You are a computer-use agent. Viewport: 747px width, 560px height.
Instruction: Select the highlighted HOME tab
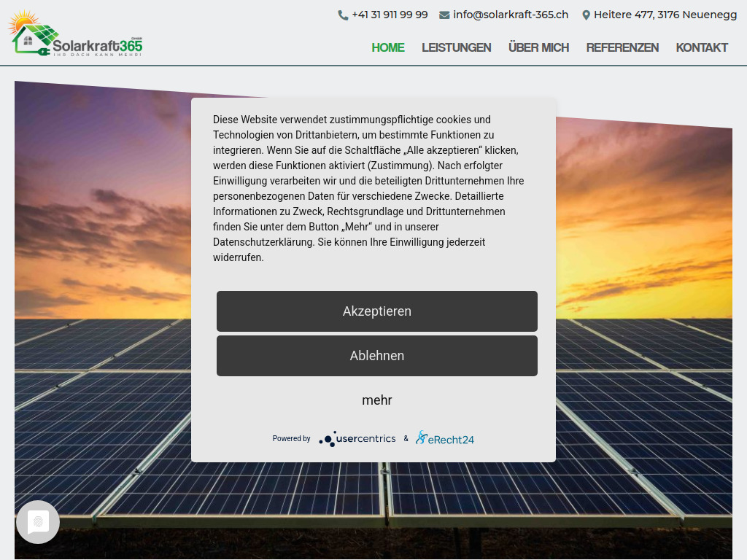pos(387,47)
